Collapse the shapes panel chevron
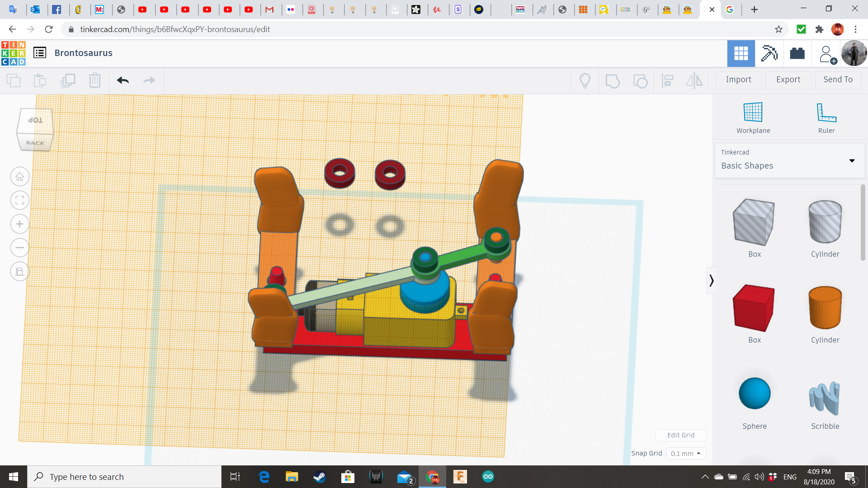 (x=711, y=281)
